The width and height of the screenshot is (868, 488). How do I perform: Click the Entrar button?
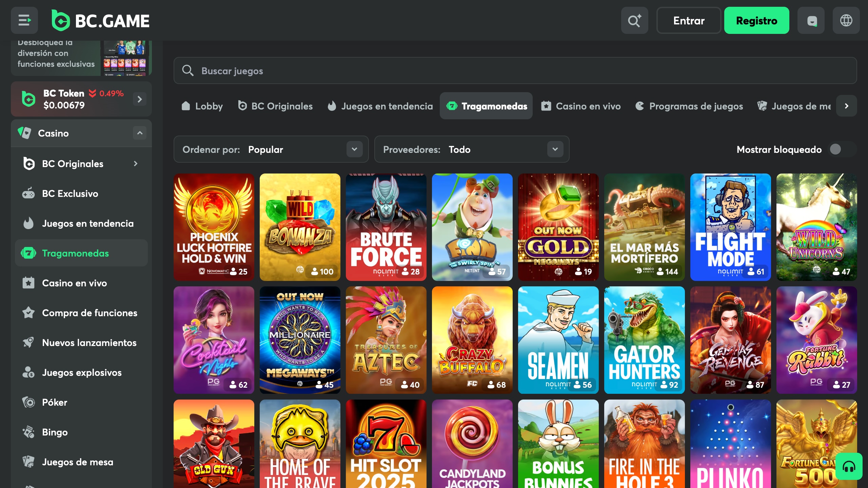[x=689, y=20]
